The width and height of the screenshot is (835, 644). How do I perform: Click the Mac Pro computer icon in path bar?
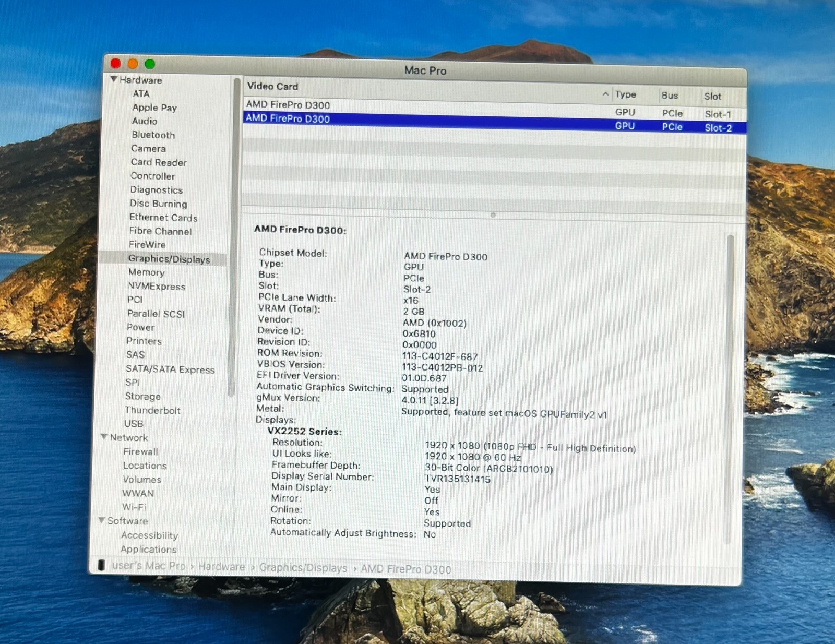pyautogui.click(x=101, y=565)
